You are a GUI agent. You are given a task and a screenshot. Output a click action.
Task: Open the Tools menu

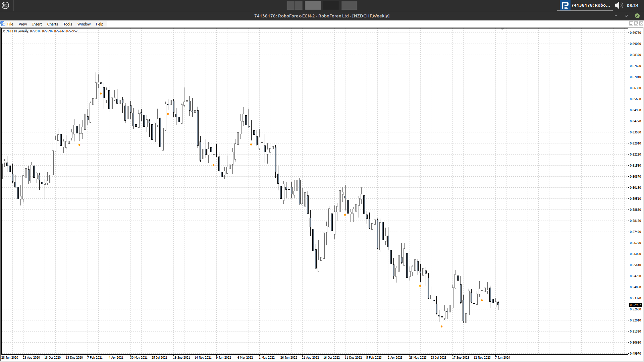pos(68,24)
